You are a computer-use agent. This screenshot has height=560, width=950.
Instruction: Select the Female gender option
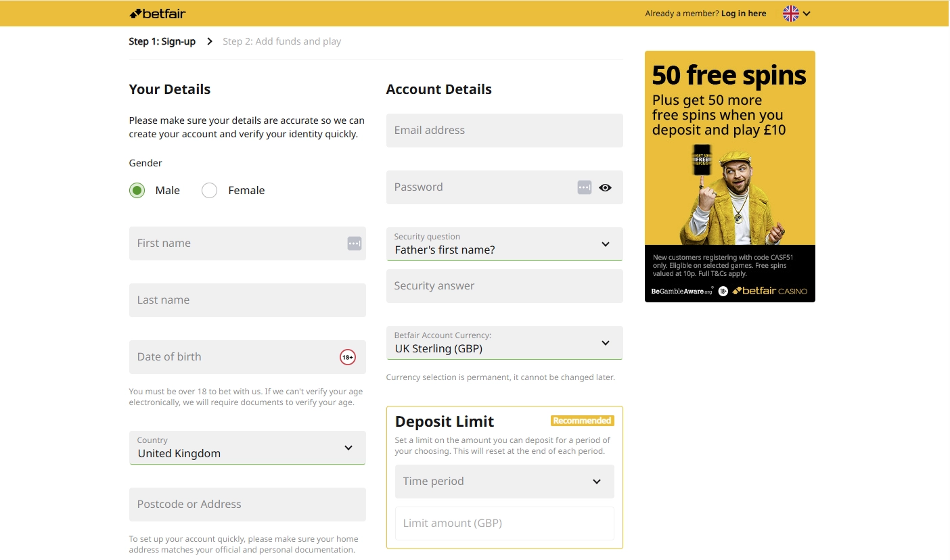[209, 190]
